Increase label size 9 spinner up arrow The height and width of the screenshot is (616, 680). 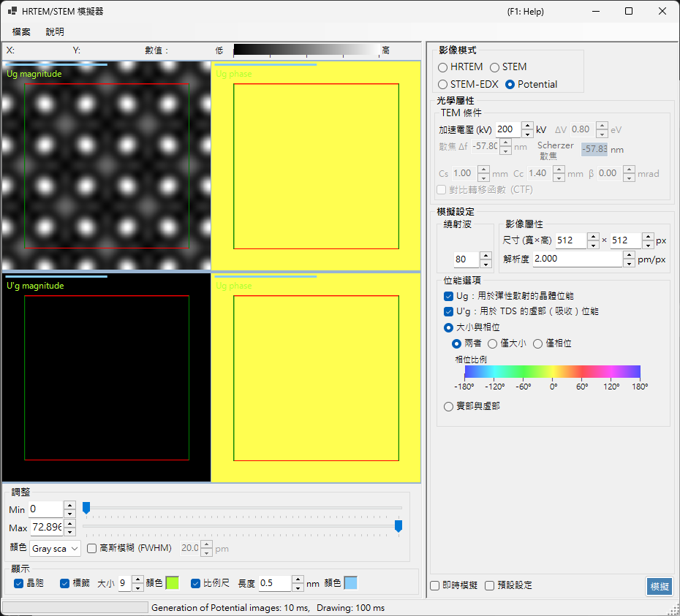coord(137,579)
